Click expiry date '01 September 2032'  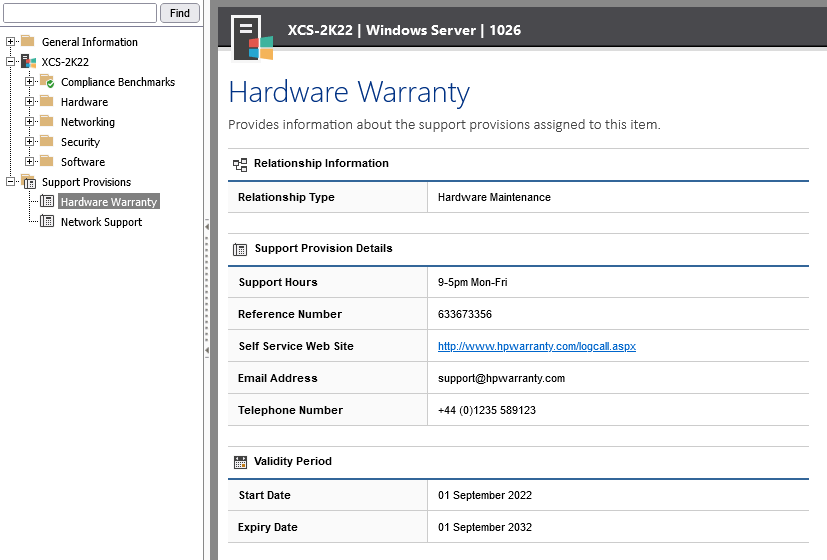coord(485,527)
